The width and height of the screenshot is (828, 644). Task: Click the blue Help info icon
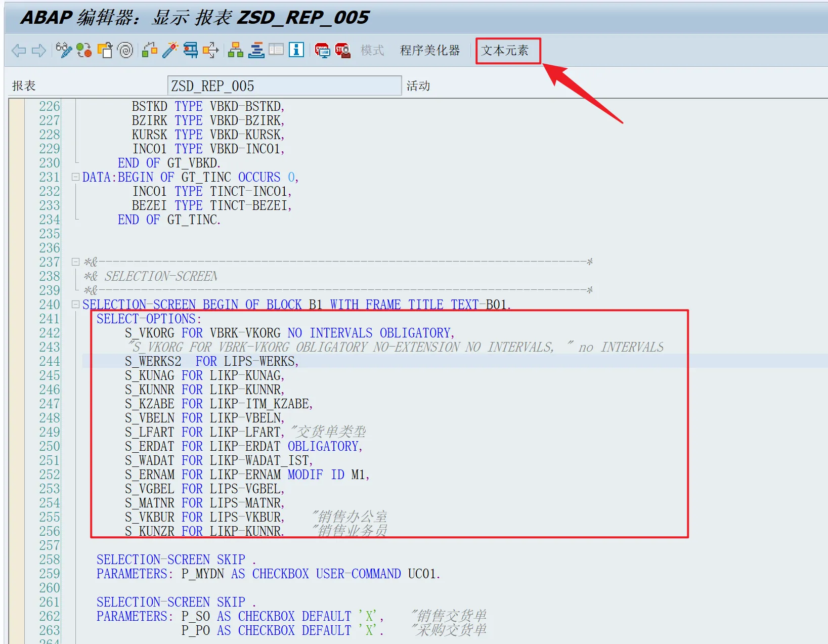click(296, 50)
